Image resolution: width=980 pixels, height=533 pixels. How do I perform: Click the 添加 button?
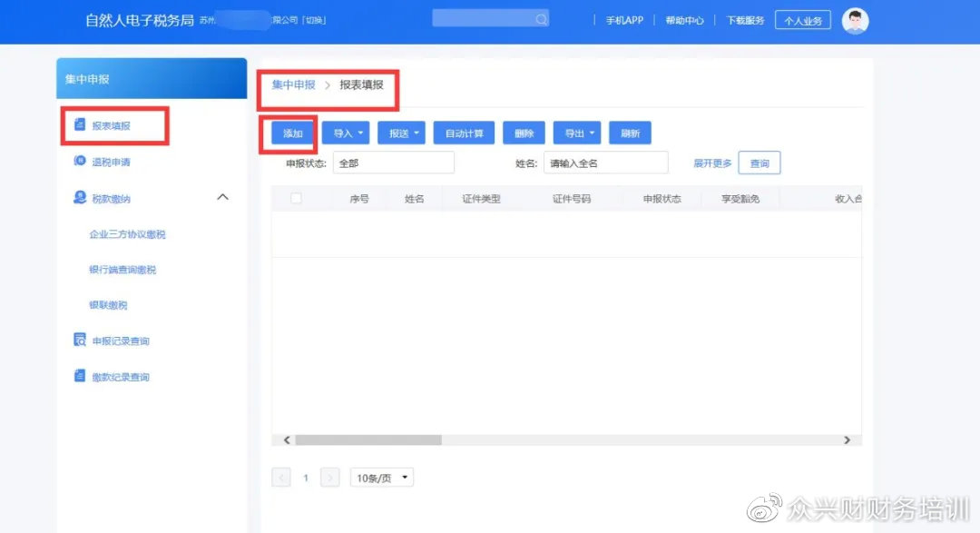[292, 133]
